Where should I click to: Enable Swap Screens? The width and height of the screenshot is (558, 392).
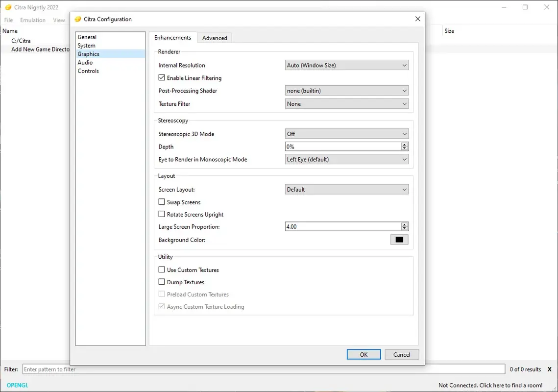(162, 202)
